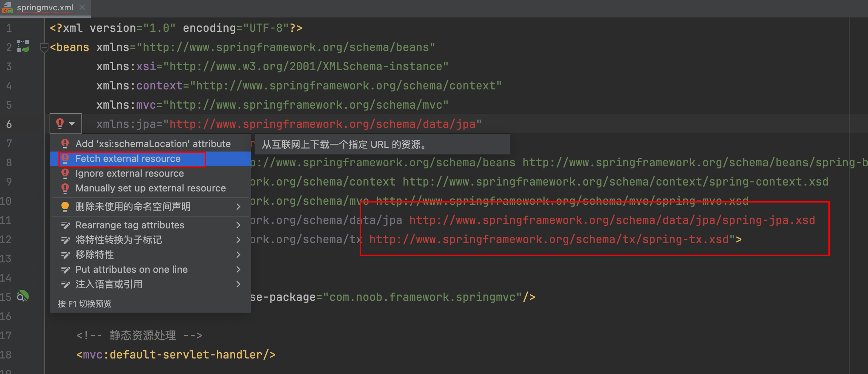Select 删除未使用的命名空间声明 intention
Image resolution: width=868 pixels, height=374 pixels.
click(x=151, y=207)
